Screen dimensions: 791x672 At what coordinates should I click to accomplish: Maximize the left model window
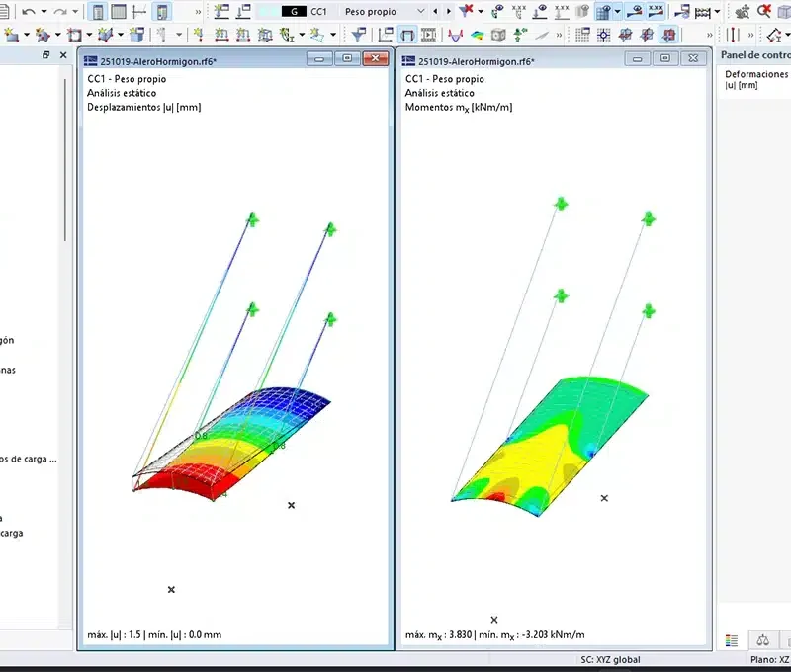pyautogui.click(x=347, y=58)
